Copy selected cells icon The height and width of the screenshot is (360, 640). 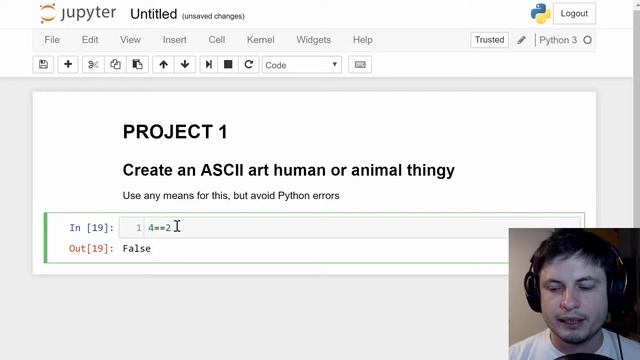tap(115, 64)
